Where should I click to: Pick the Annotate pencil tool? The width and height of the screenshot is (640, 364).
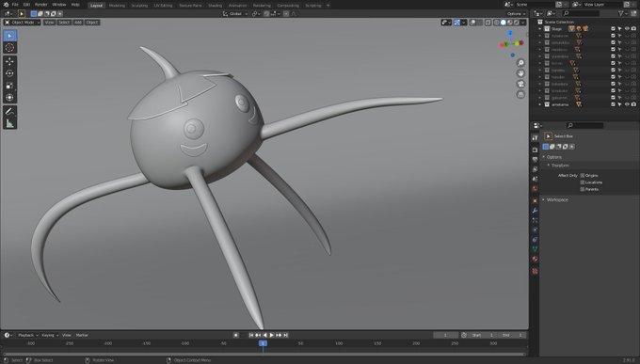9,111
